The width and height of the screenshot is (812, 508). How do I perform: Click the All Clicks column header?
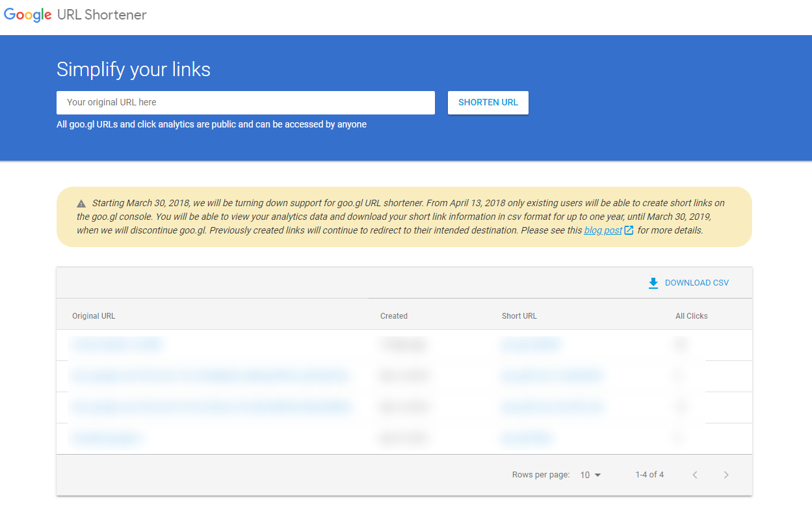[x=690, y=315]
